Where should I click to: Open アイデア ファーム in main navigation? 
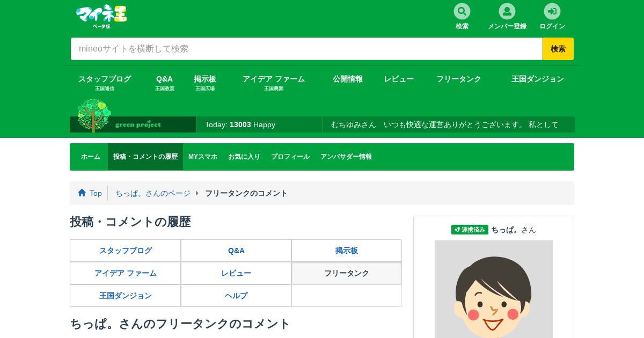click(x=274, y=82)
